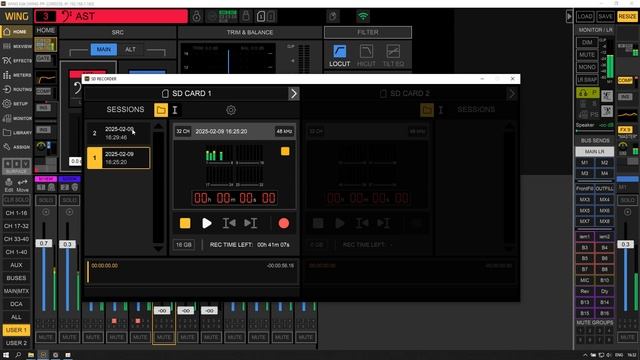Click the RESIZE button

(627, 16)
